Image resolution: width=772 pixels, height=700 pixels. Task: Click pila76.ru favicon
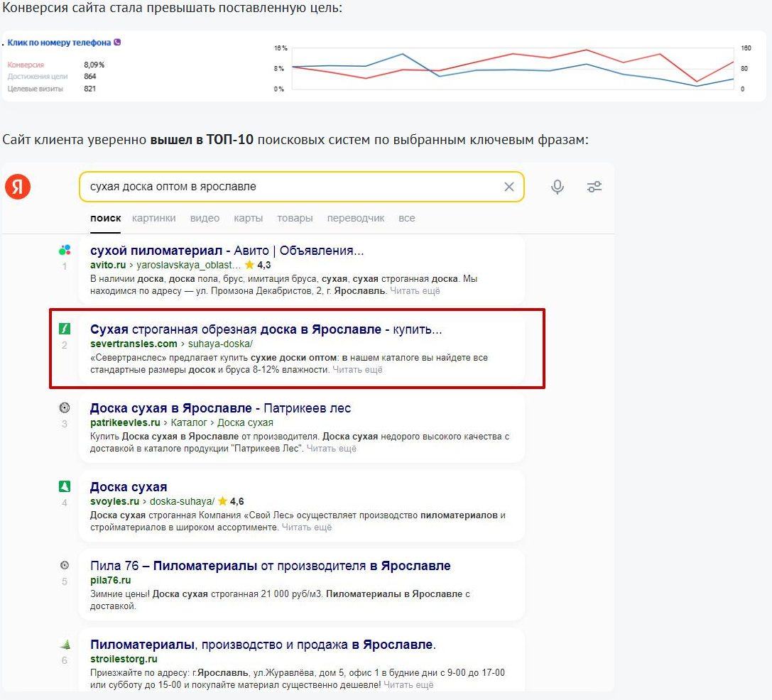65,565
